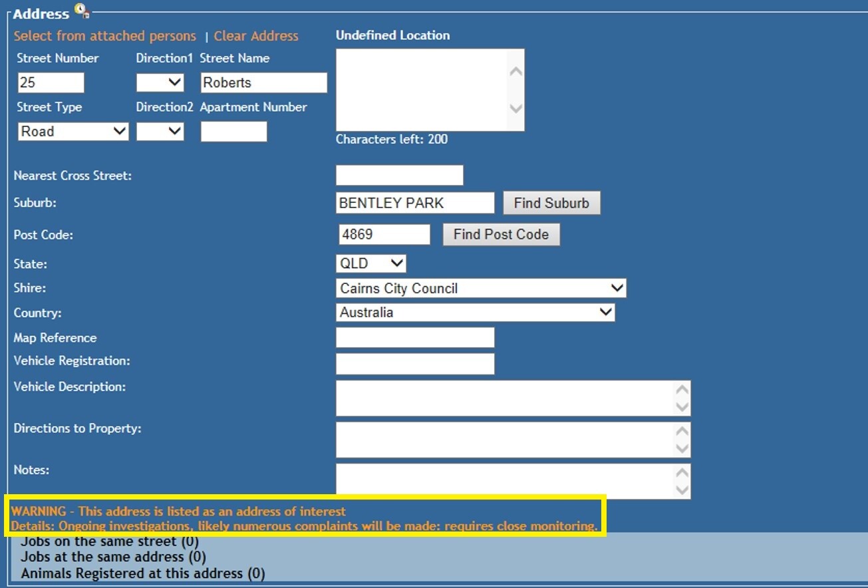Image resolution: width=868 pixels, height=588 pixels.
Task: Open the Country dropdown showing Australia
Action: (475, 312)
